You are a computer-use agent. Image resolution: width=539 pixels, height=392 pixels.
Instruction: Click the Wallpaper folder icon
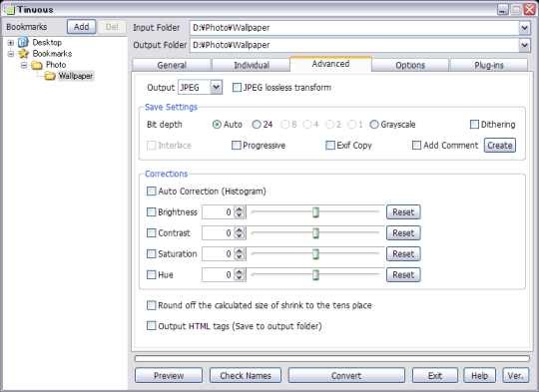pos(50,76)
